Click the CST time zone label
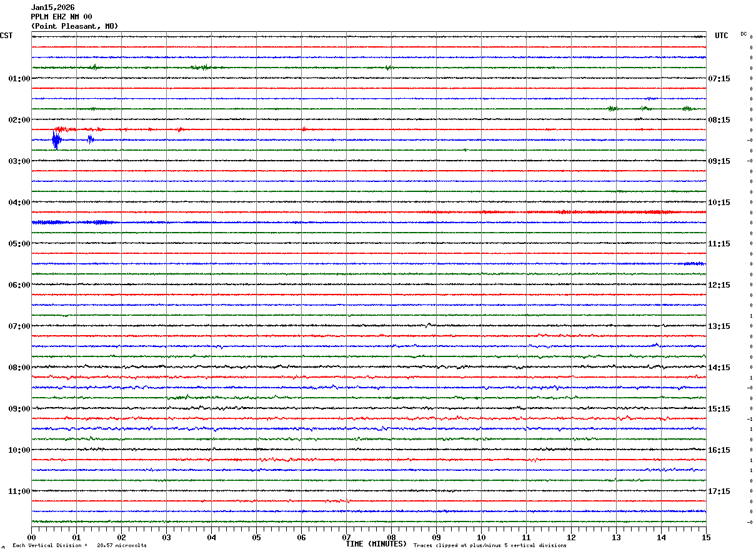 6,36
